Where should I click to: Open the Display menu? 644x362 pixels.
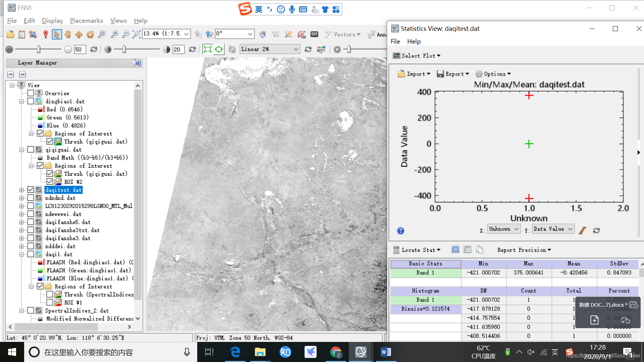pyautogui.click(x=52, y=20)
